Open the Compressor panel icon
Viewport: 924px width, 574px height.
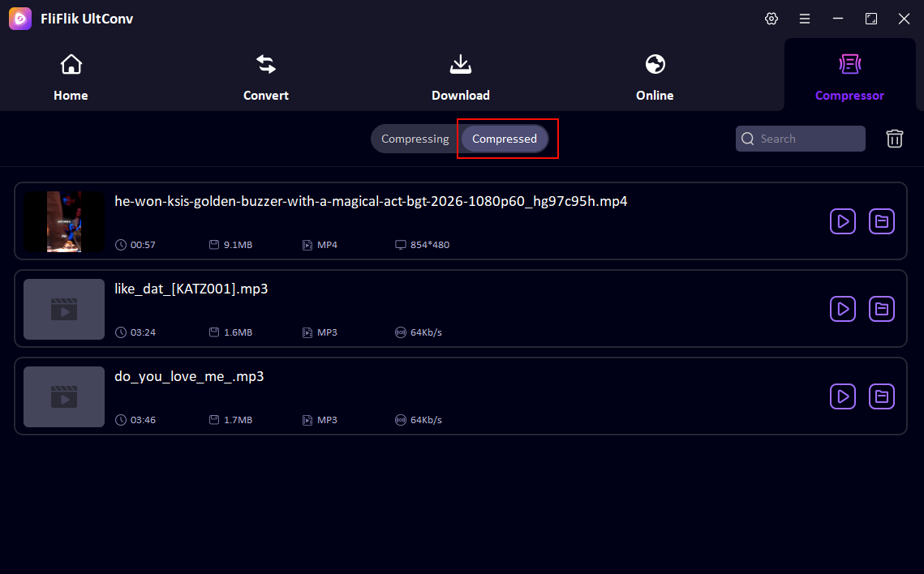tap(849, 64)
